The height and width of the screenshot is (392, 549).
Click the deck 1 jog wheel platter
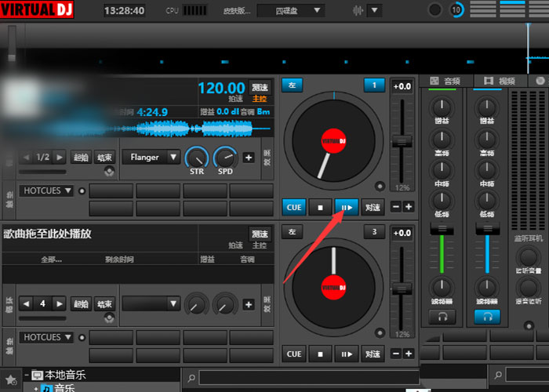[333, 140]
